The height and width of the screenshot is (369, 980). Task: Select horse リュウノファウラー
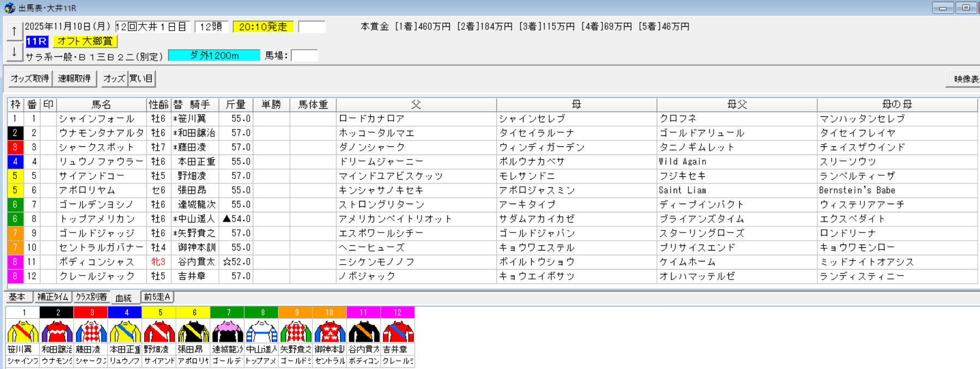(x=102, y=162)
